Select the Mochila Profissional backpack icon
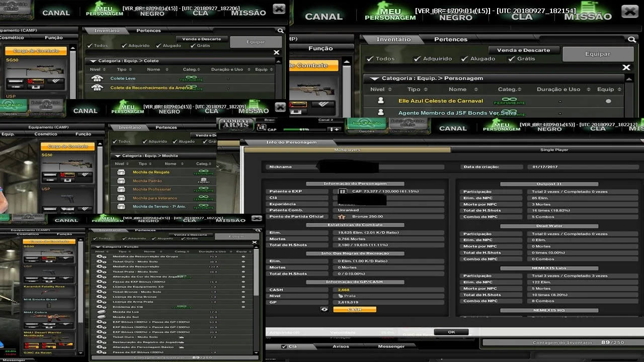 pos(121,190)
